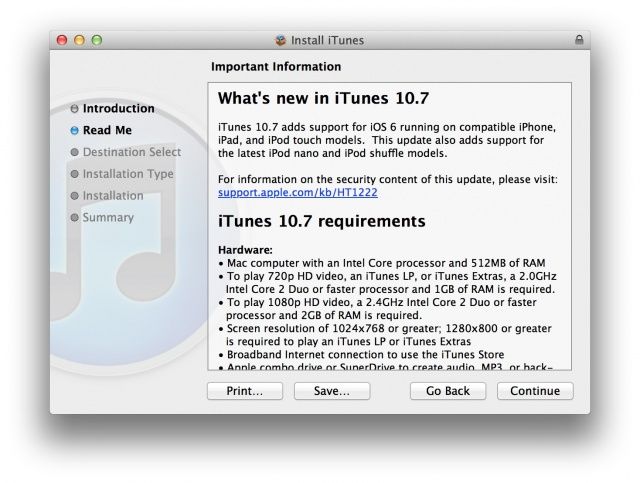Click the Destination Select bullet
Screen dimensions: 640x483
[x=74, y=152]
